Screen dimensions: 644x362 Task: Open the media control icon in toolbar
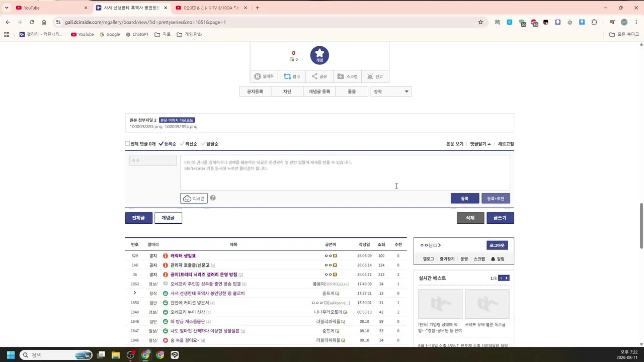click(x=612, y=22)
